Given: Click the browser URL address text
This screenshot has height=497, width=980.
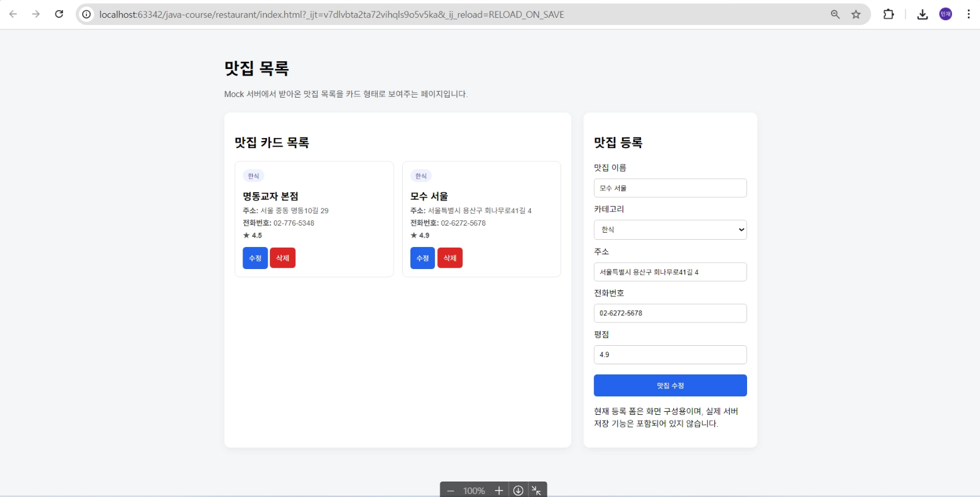Looking at the screenshot, I should pos(331,14).
